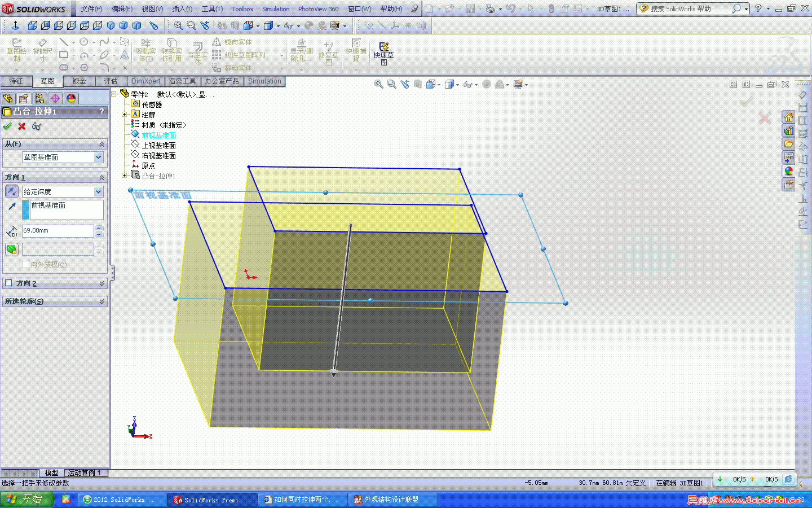812x508 pixels.
Task: Toggle the reverse direction button
Action: point(11,192)
